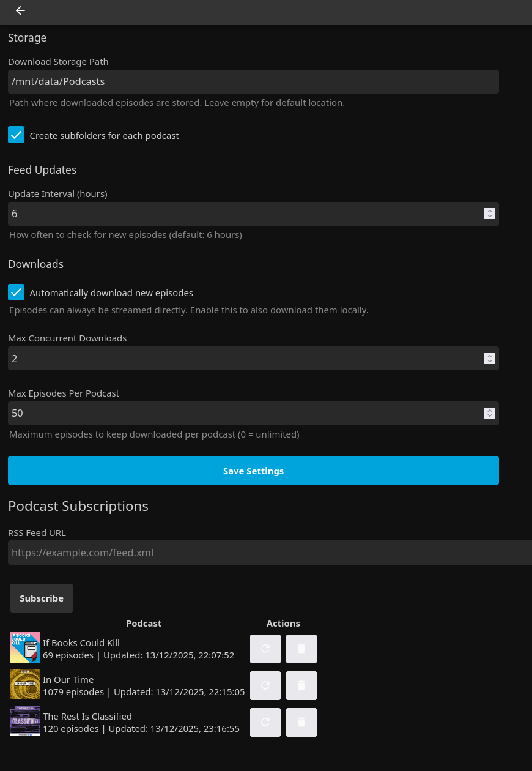Click the Subscribe button
The width and height of the screenshot is (532, 771).
[41, 598]
